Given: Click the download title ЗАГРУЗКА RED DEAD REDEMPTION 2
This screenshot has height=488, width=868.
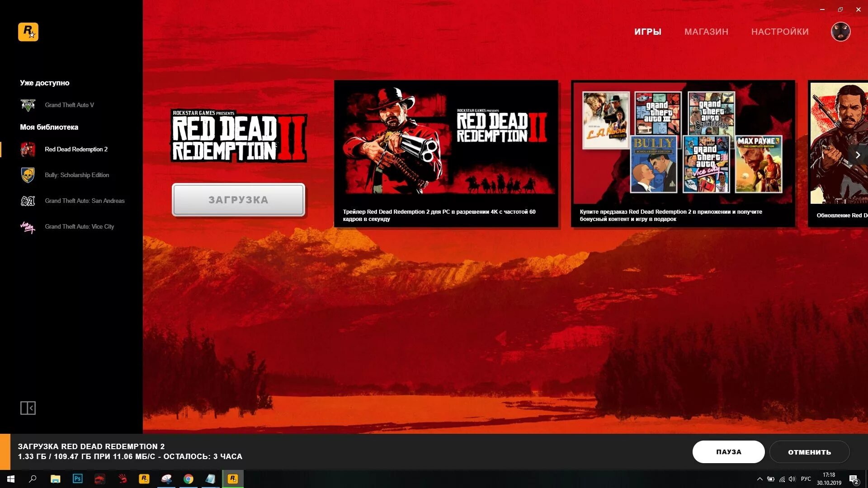Looking at the screenshot, I should click(x=91, y=446).
